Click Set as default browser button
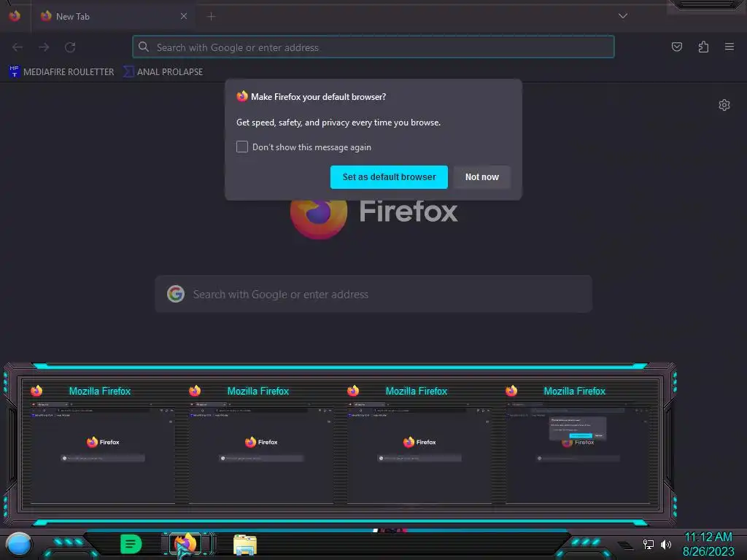Screen dimensions: 747x560 click(x=389, y=177)
